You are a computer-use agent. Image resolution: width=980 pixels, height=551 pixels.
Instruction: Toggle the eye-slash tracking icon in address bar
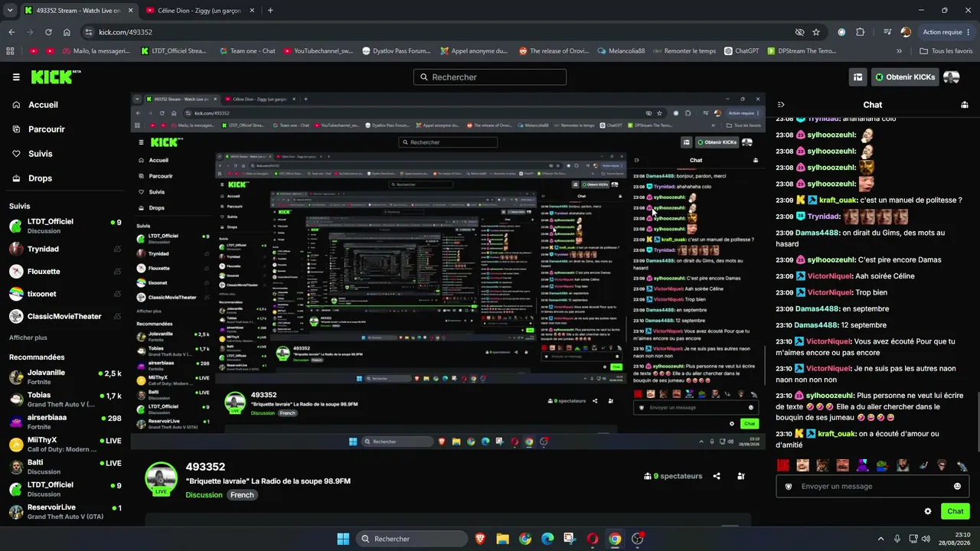(x=799, y=32)
